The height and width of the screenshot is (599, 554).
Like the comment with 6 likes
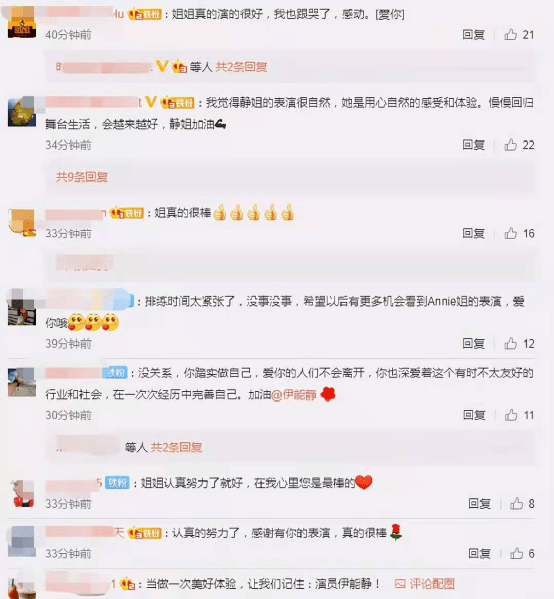[516, 553]
